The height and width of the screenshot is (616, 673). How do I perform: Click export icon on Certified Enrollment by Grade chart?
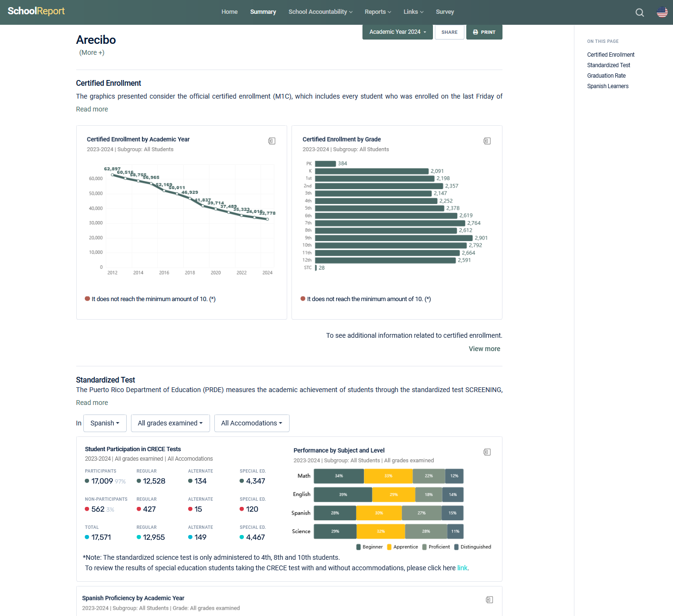click(x=487, y=141)
